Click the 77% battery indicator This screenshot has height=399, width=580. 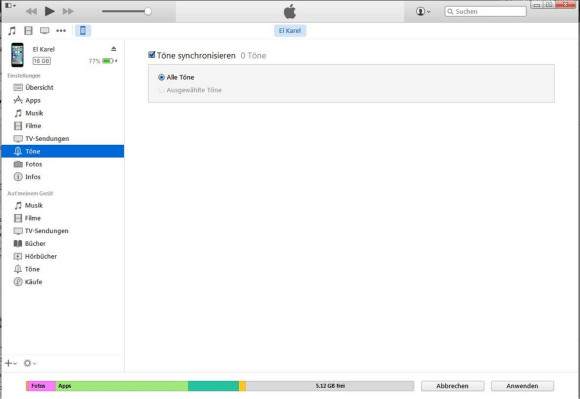click(103, 61)
